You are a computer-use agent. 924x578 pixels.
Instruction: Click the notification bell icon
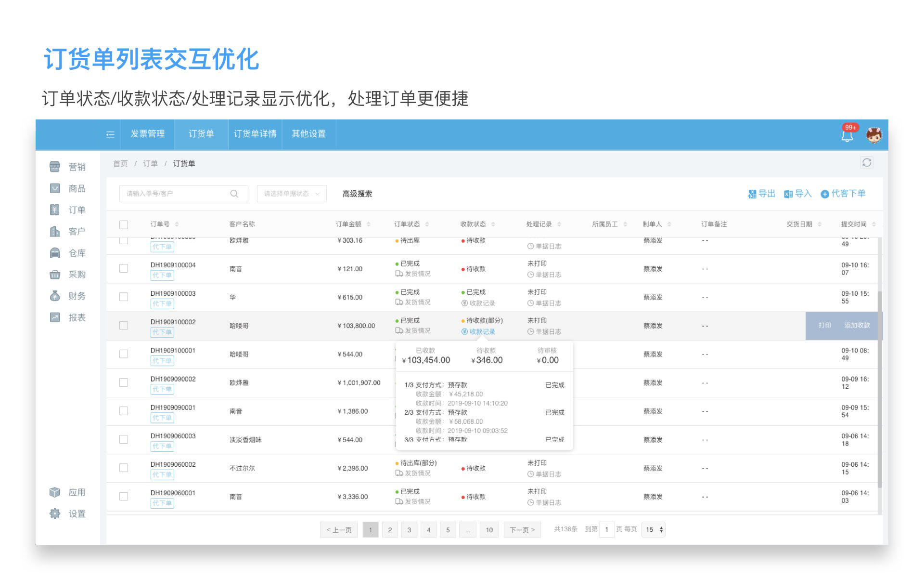click(847, 136)
